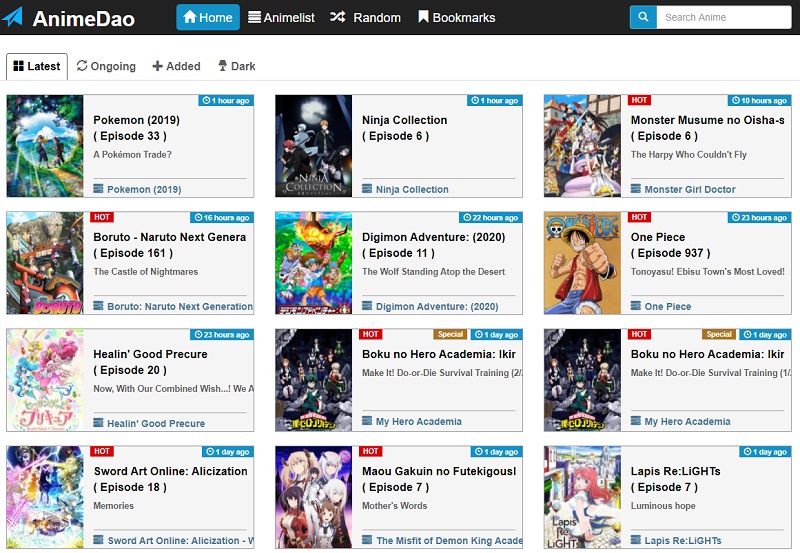Open Maou Gakuin poster thumbnail

click(x=314, y=497)
